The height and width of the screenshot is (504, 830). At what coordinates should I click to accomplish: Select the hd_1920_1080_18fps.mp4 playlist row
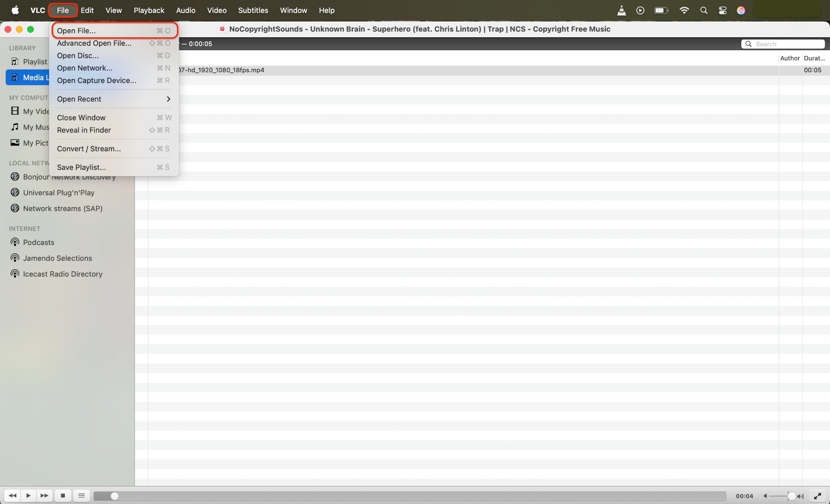point(482,70)
